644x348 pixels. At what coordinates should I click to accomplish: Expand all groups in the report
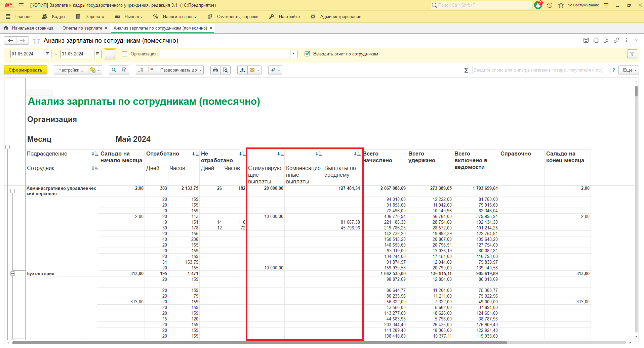coord(151,70)
